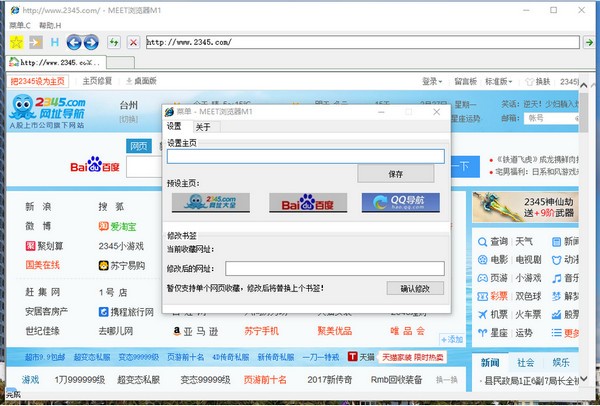Open the 唯品会 link
The image size is (600, 406).
(408, 331)
